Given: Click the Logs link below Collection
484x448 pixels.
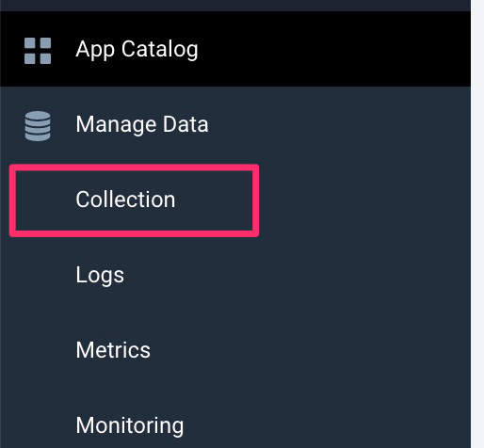Looking at the screenshot, I should click(x=100, y=275).
